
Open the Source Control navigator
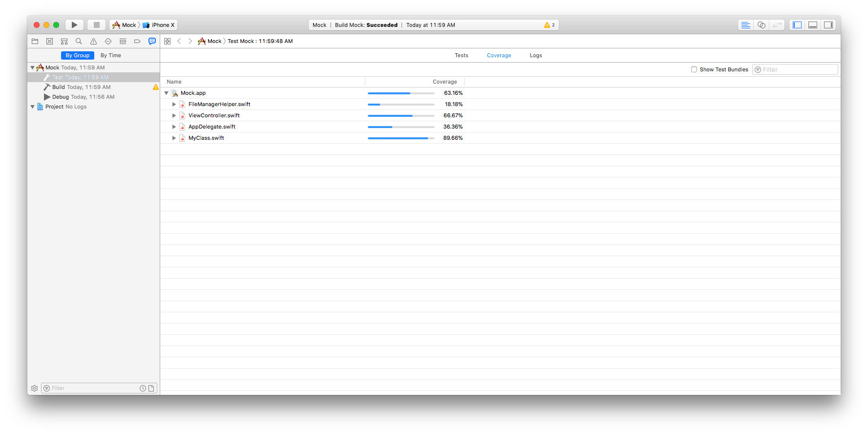[x=50, y=42]
